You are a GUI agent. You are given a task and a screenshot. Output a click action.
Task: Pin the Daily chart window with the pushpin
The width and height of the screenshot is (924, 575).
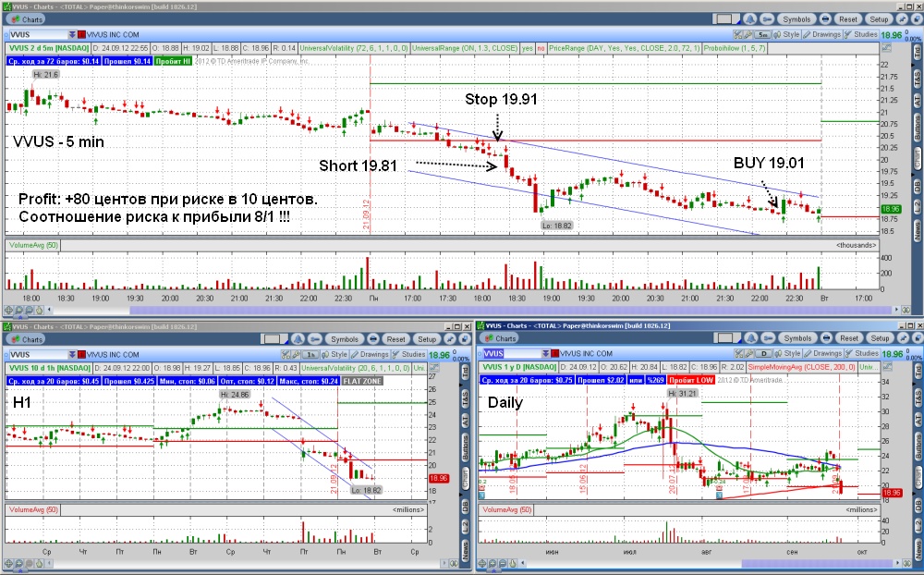pos(904,338)
